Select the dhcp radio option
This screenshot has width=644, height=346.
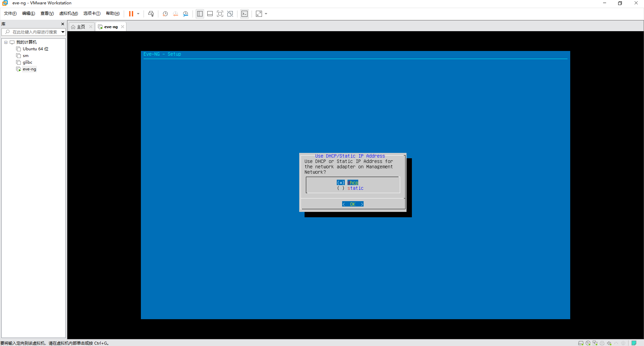347,183
